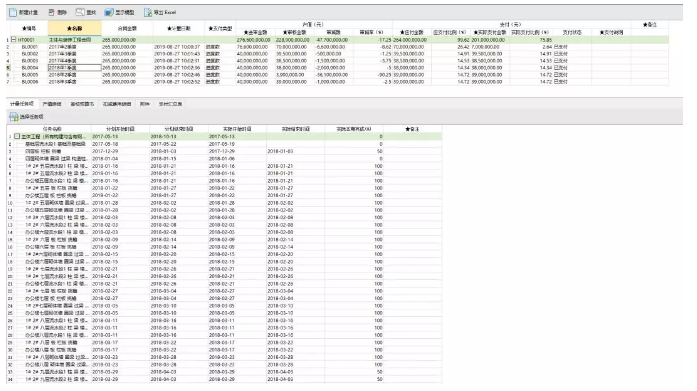Collapse the main works task tree row
This screenshot has width=697, height=391.
(16, 136)
